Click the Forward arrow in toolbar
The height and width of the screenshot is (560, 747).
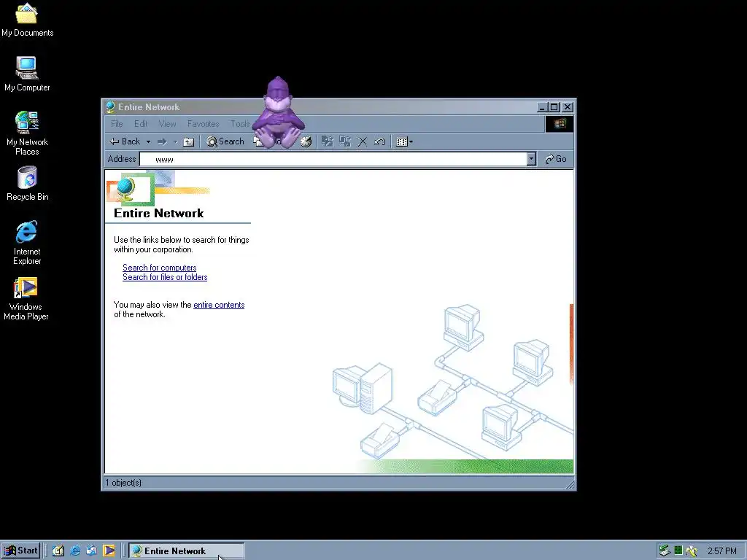tap(163, 142)
